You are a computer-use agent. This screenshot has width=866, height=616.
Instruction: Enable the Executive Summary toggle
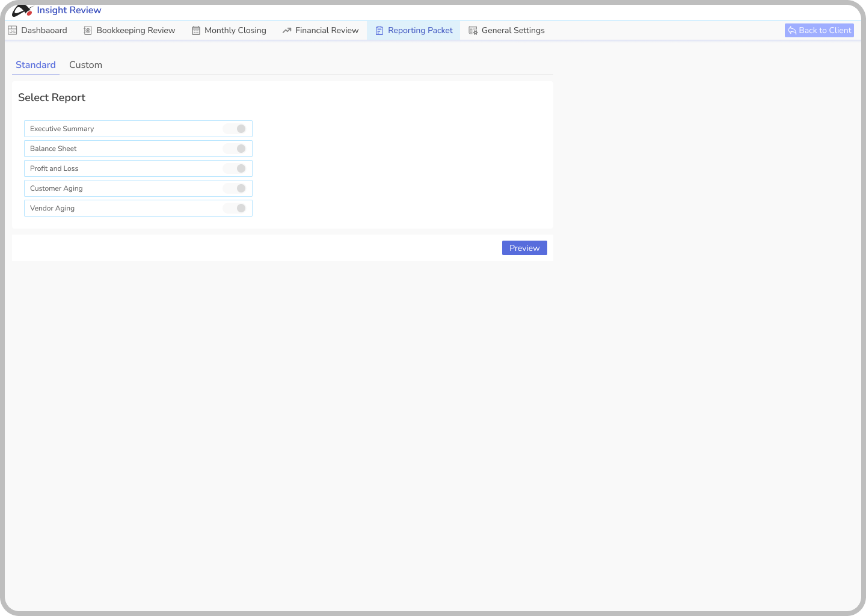(x=235, y=129)
